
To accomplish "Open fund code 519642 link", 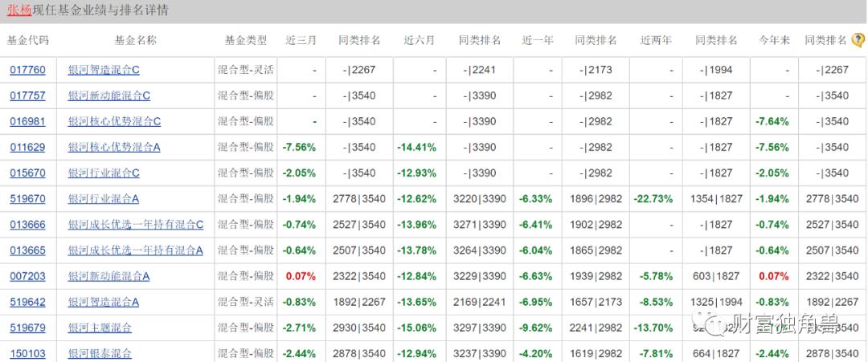I will click(27, 303).
